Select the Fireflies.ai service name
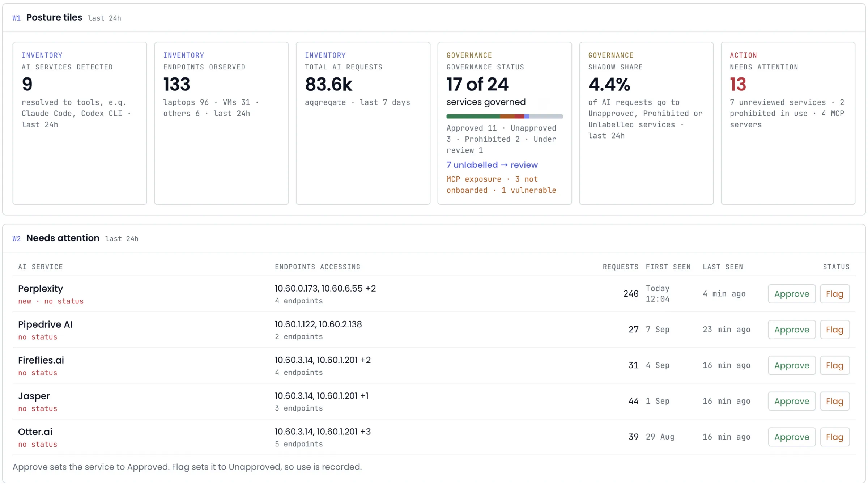This screenshot has width=868, height=484. pos(41,360)
